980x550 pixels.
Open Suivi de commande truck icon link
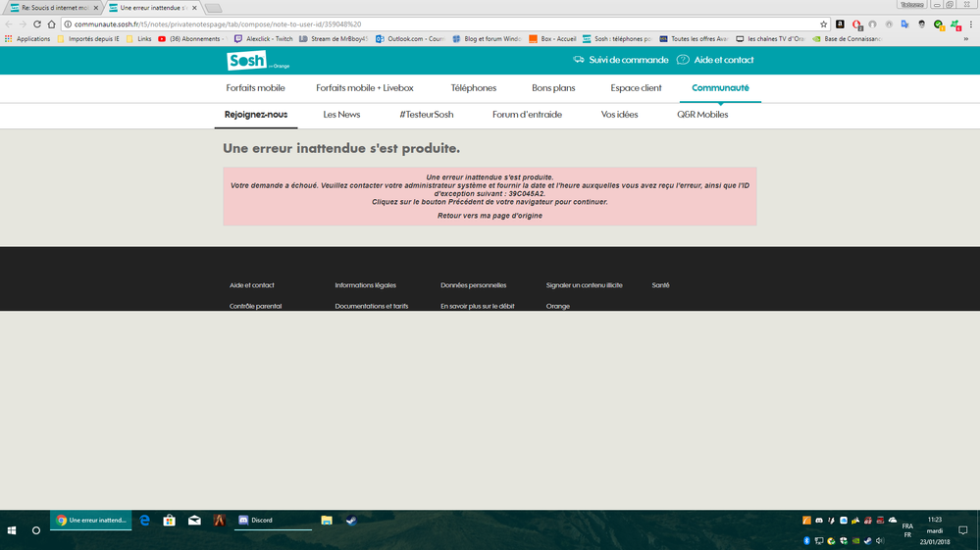[579, 60]
